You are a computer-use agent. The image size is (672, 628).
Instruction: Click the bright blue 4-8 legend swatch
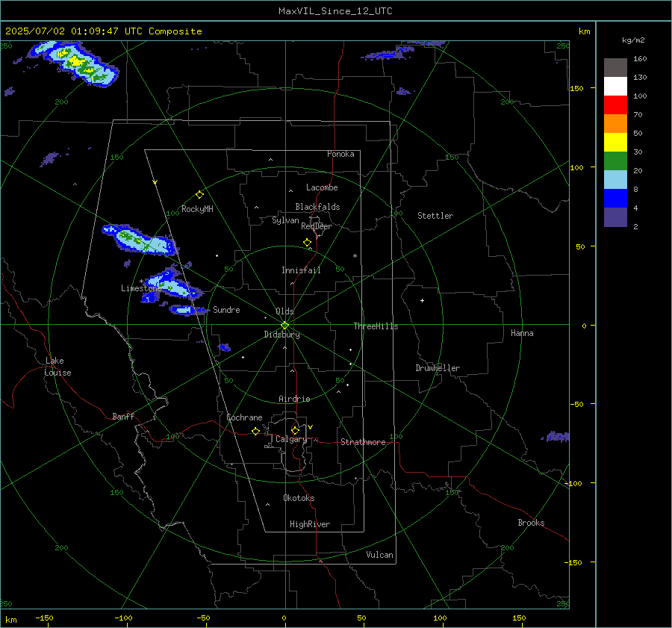coord(615,198)
